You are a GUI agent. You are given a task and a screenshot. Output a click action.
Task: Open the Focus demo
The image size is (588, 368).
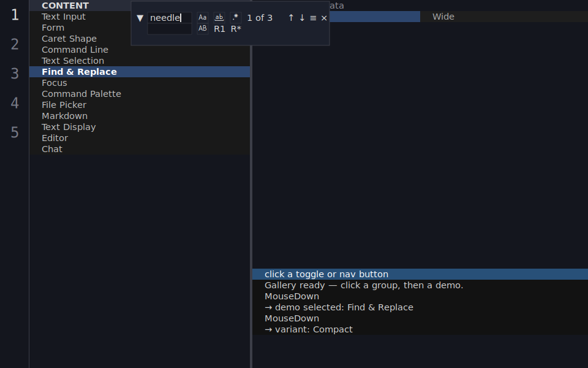tap(140, 83)
